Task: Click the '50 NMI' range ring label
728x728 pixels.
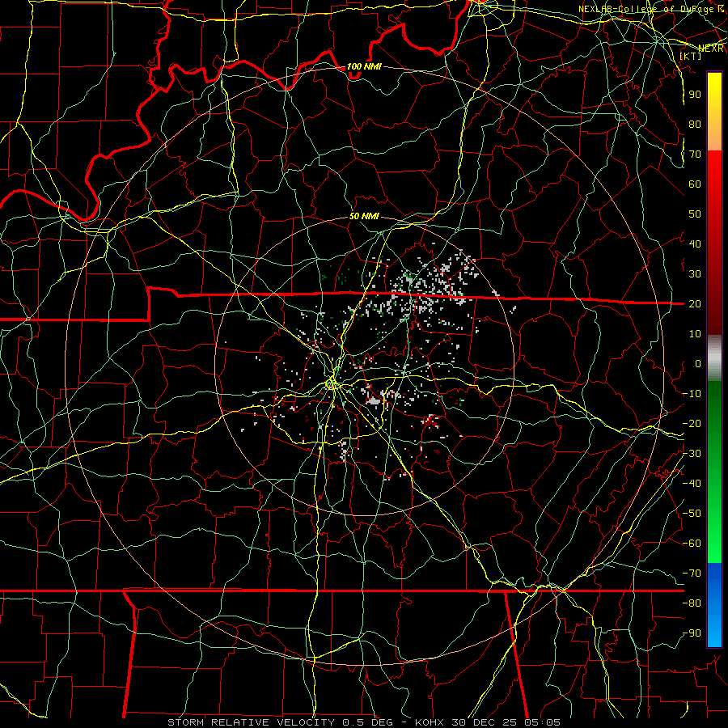Action: click(x=364, y=216)
